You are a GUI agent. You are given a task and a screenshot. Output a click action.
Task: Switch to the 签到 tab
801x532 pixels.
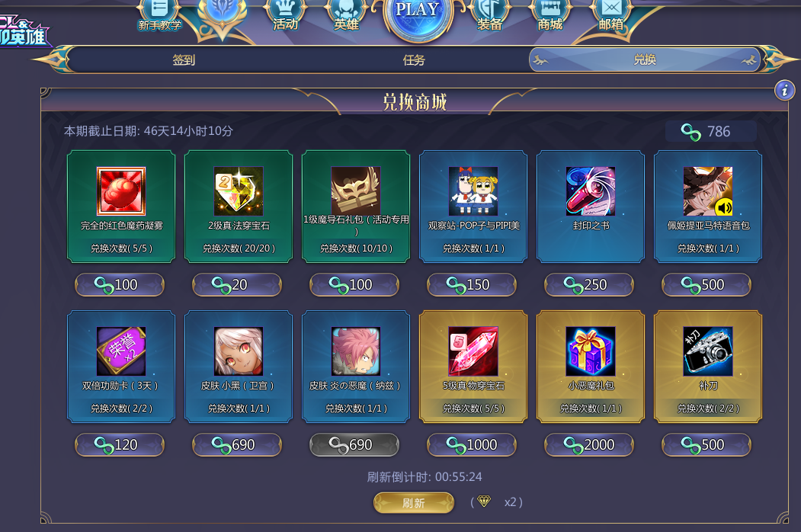tap(184, 59)
